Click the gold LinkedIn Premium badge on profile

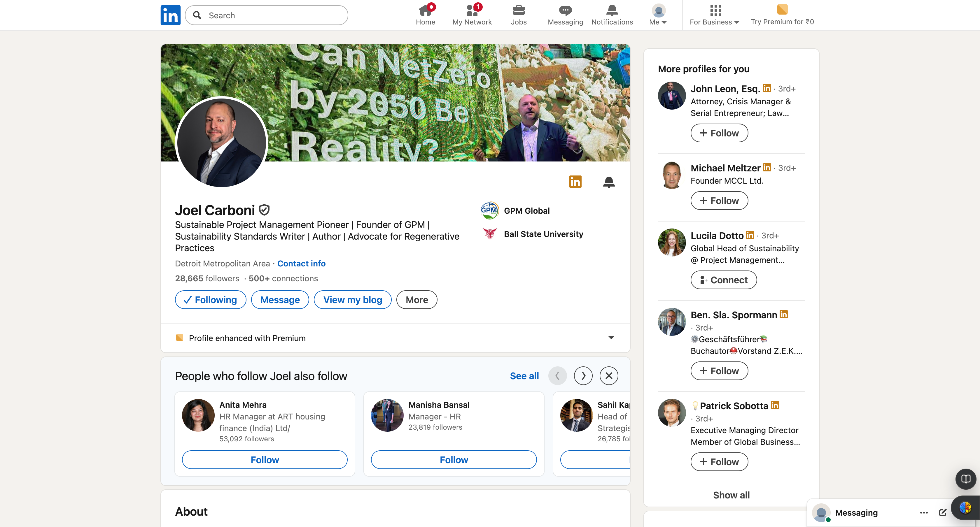tap(575, 182)
